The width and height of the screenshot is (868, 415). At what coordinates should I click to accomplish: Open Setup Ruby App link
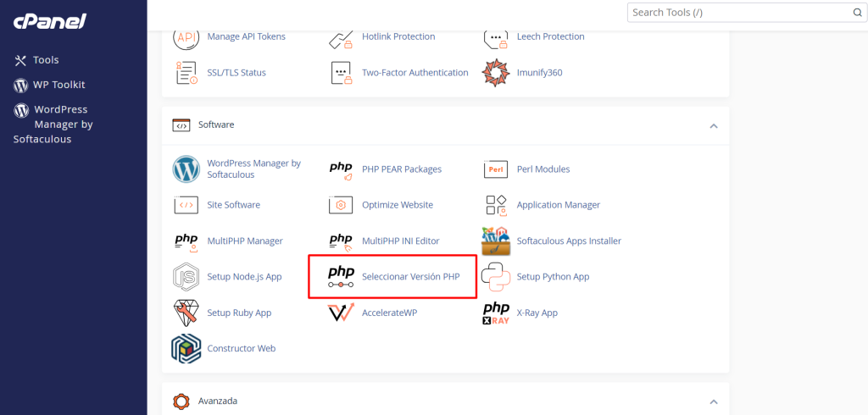point(239,313)
